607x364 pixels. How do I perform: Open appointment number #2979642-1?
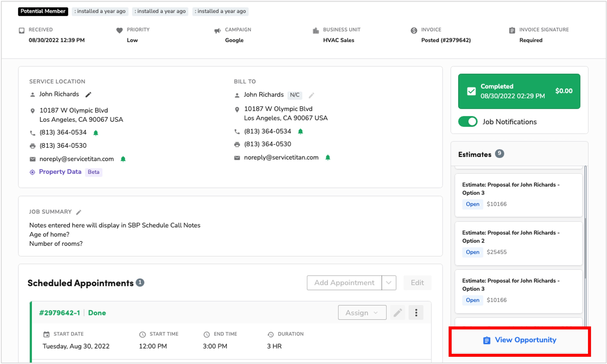click(x=60, y=313)
